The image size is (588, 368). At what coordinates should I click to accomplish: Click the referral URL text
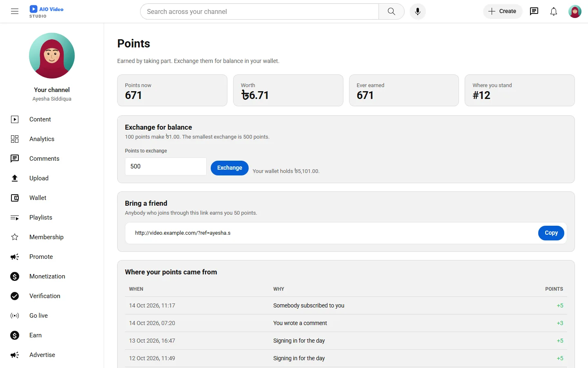(x=183, y=233)
